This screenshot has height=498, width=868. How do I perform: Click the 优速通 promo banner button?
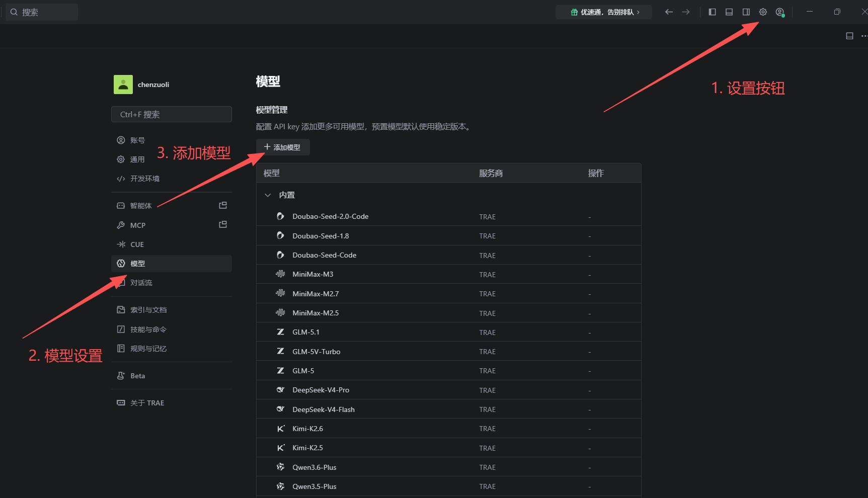pyautogui.click(x=604, y=12)
